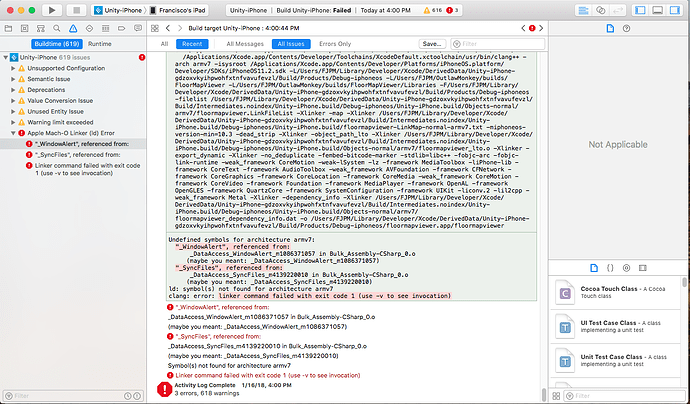Image resolution: width=690 pixels, height=404 pixels.
Task: Open Debug navigator icon
Action: [106, 29]
